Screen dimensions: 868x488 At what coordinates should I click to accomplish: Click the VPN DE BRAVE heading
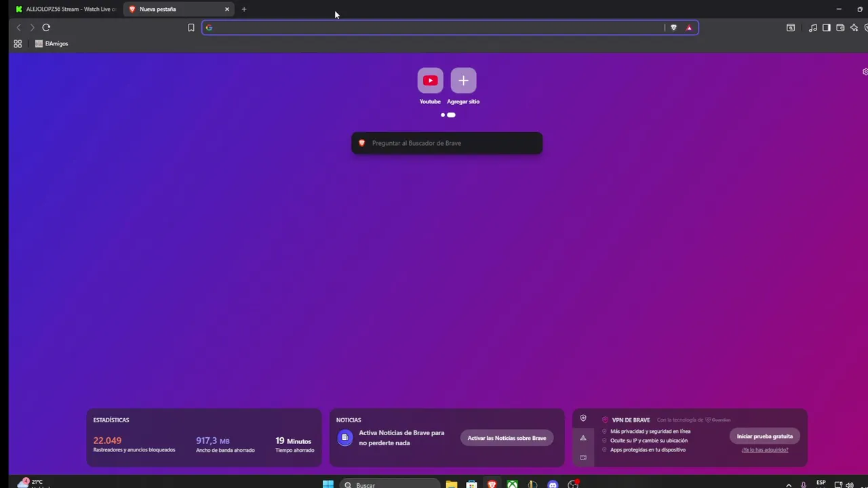(631, 420)
